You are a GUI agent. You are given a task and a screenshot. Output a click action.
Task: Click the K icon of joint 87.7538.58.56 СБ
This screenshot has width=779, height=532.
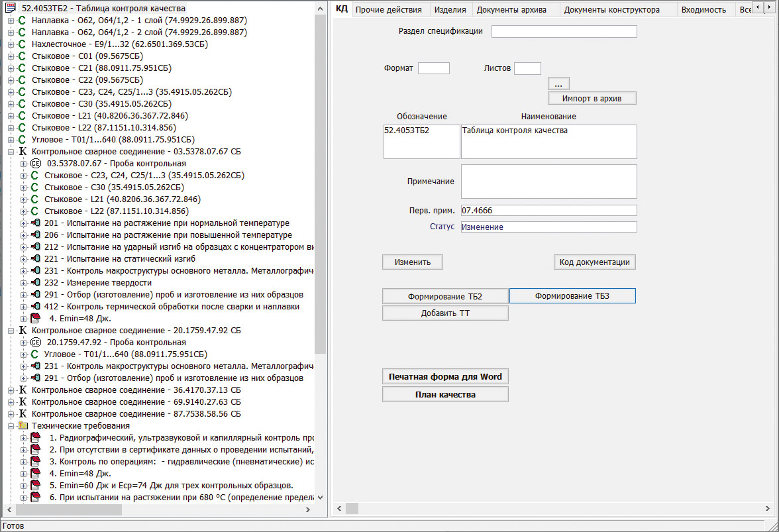23,414
